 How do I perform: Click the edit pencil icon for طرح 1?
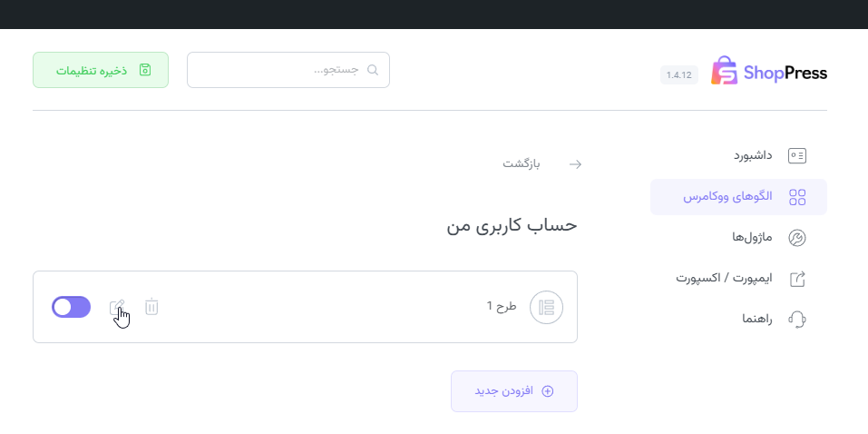pos(117,307)
